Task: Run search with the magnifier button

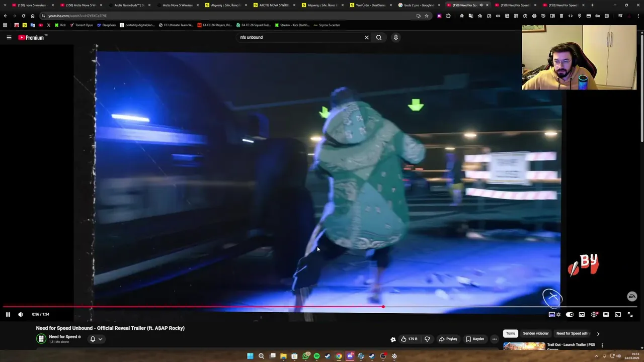Action: (379, 37)
